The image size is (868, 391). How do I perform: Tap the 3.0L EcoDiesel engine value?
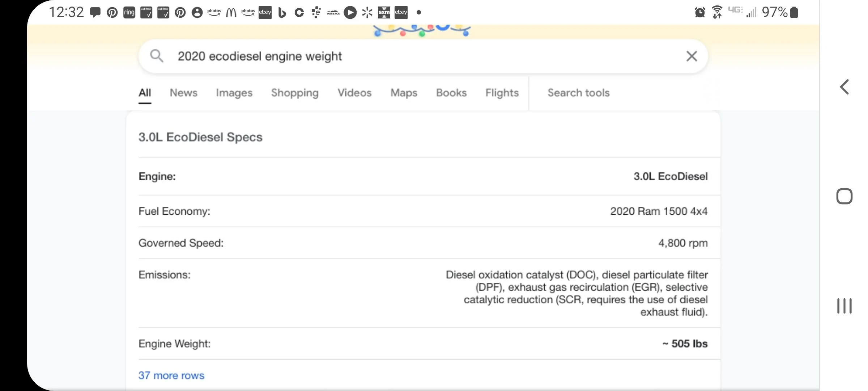click(x=671, y=176)
